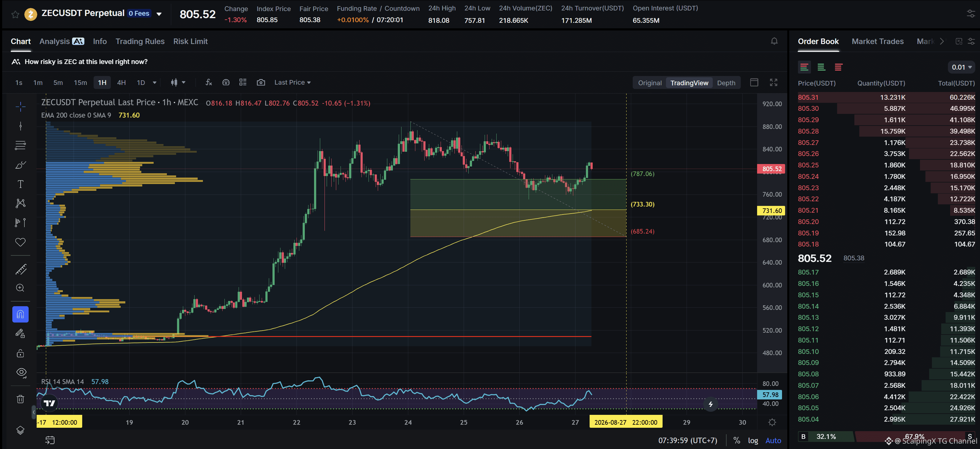Show both bids and asks order book view
Image resolution: width=980 pixels, height=449 pixels.
tap(804, 67)
